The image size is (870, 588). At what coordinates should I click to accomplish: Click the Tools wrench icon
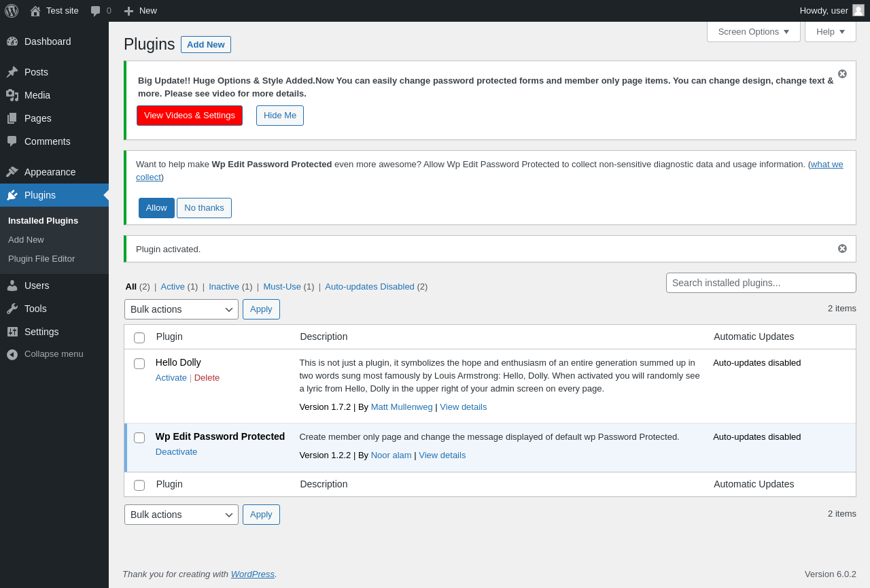pyautogui.click(x=12, y=309)
